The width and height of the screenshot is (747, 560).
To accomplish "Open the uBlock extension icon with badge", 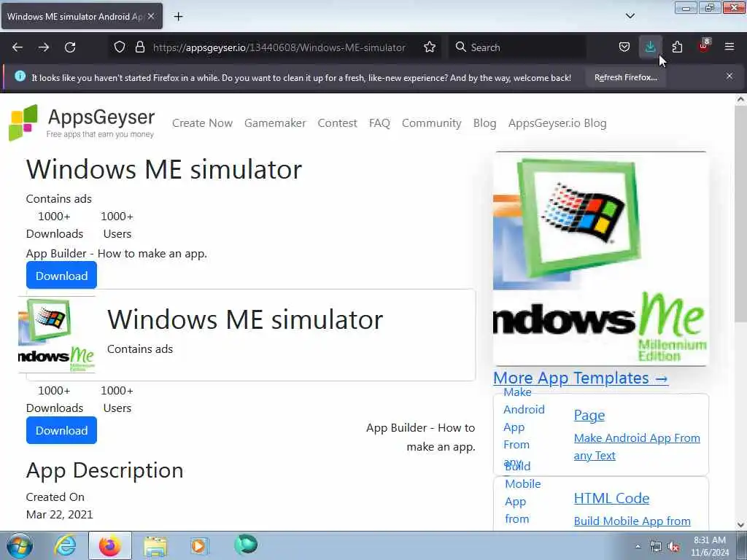I will pyautogui.click(x=704, y=46).
